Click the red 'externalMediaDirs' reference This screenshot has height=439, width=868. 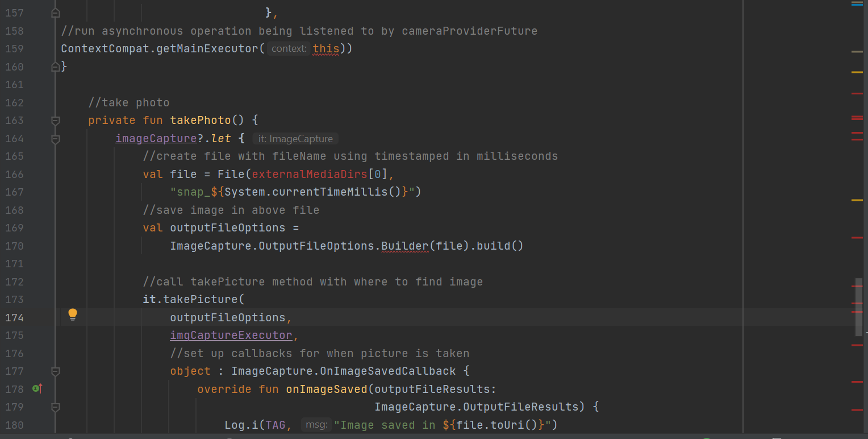point(310,174)
